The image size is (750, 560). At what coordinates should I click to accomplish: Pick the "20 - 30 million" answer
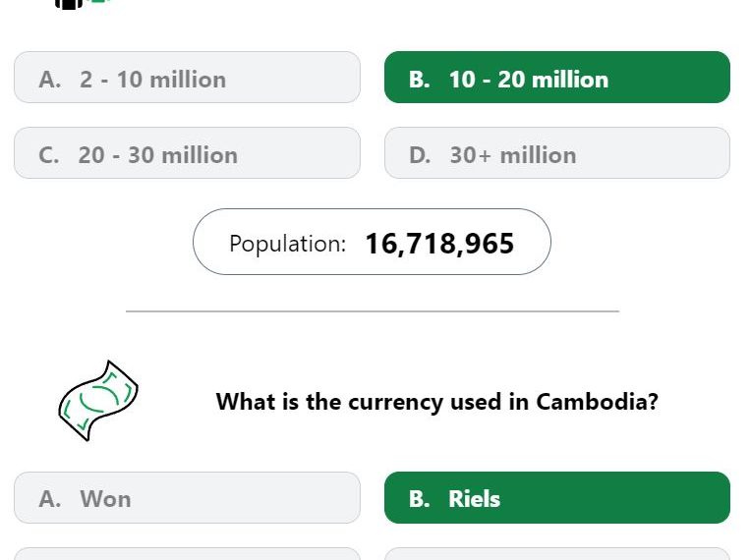[x=187, y=153]
